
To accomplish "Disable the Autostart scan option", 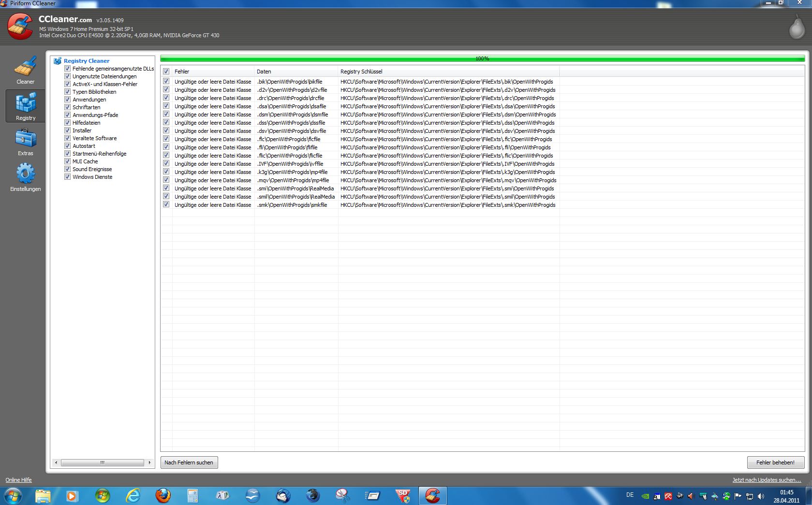I will tap(68, 146).
